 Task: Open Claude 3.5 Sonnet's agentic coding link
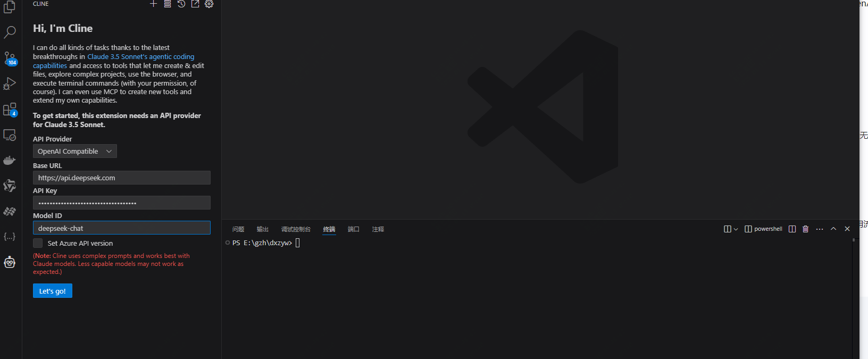pyautogui.click(x=140, y=57)
